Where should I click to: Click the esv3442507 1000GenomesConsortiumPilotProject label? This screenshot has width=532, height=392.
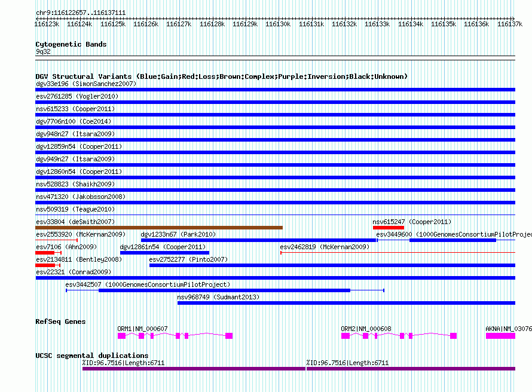coord(148,284)
